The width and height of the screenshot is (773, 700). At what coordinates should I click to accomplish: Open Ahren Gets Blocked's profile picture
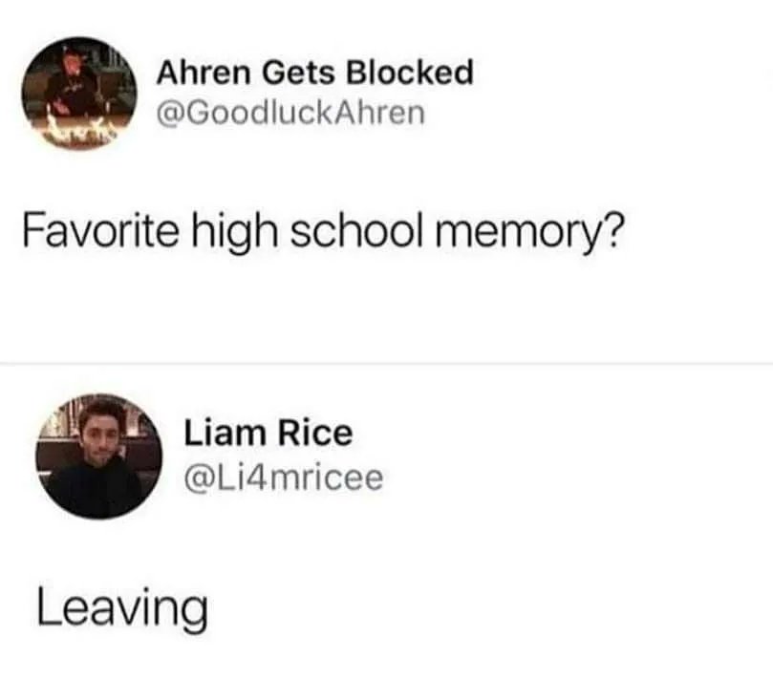pyautogui.click(x=79, y=93)
